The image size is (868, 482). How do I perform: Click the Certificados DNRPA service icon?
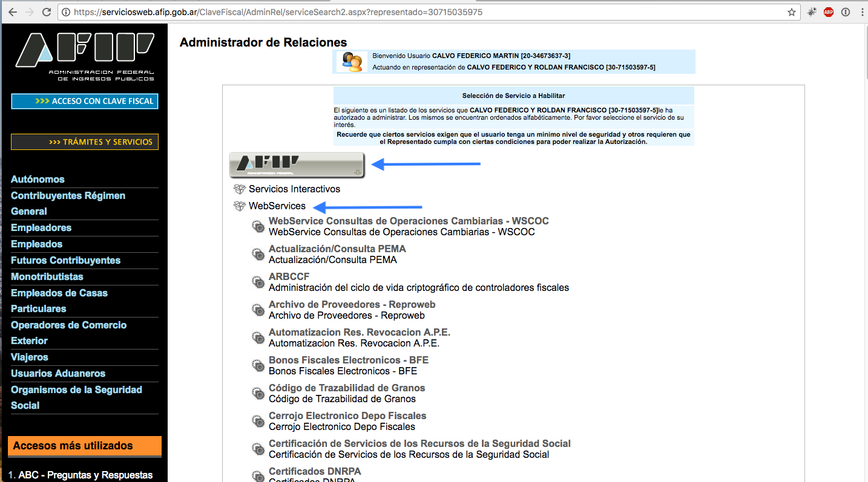click(x=258, y=475)
